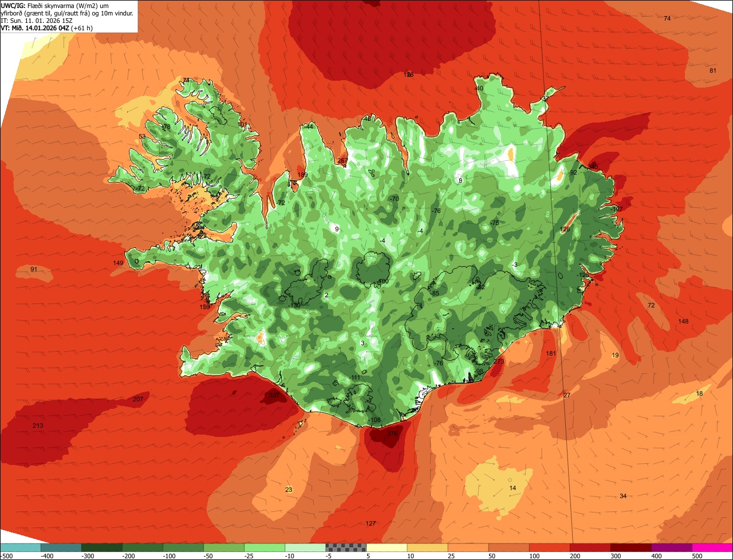Click the flux value 53 off the Westfjords
733x560 pixels.
(x=143, y=136)
